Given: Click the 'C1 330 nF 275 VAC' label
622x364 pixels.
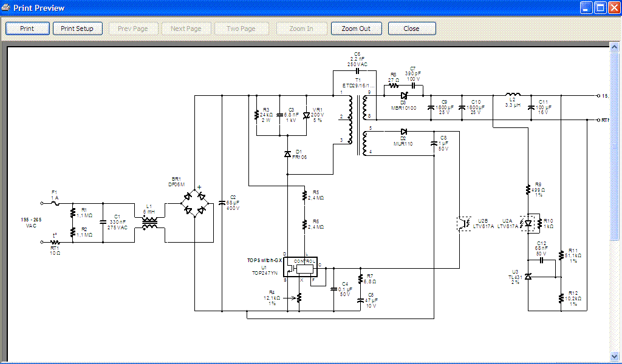Looking at the screenshot, I should pyautogui.click(x=117, y=222).
